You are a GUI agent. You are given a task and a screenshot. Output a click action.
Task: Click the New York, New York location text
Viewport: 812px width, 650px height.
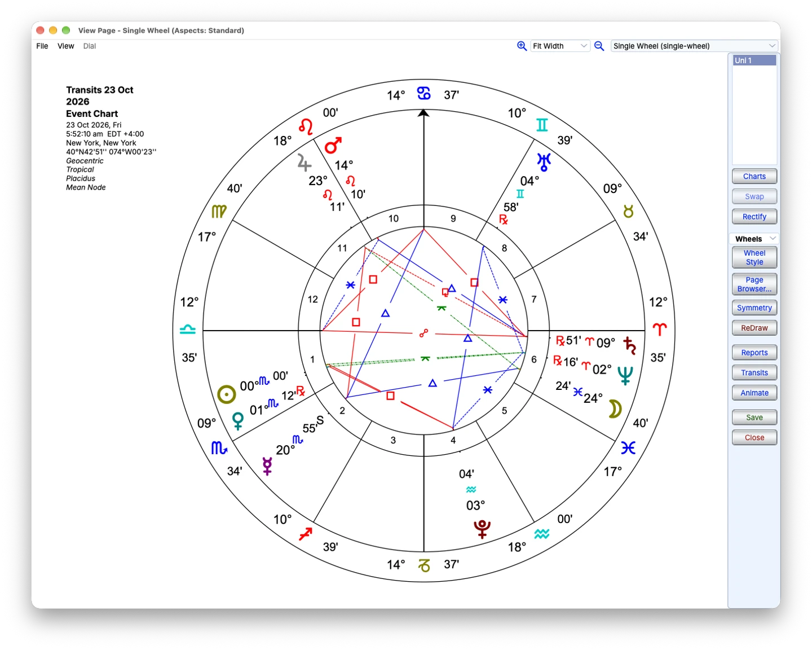click(x=101, y=143)
